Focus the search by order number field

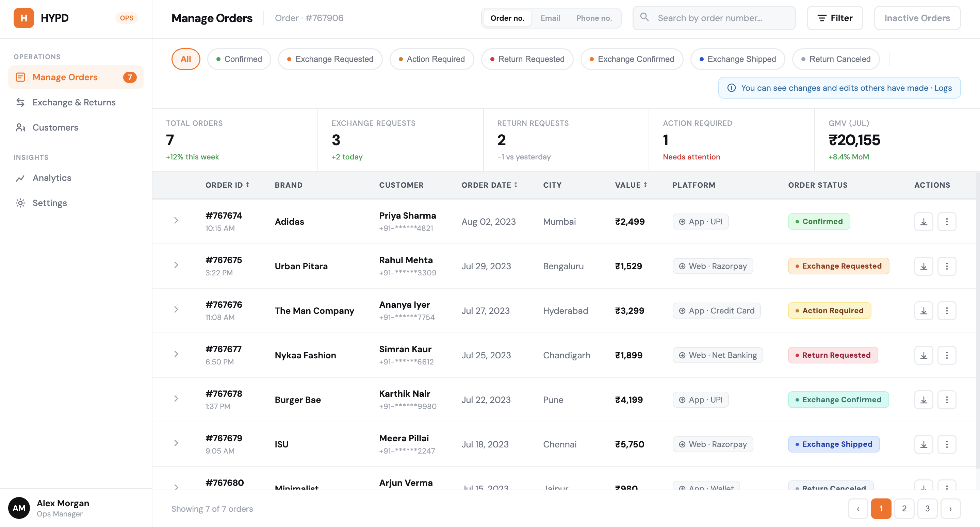point(714,18)
